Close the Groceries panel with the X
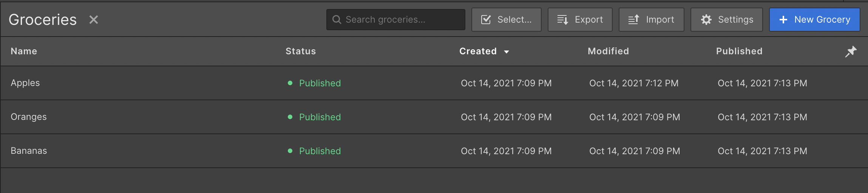The width and height of the screenshot is (868, 193). click(x=94, y=20)
